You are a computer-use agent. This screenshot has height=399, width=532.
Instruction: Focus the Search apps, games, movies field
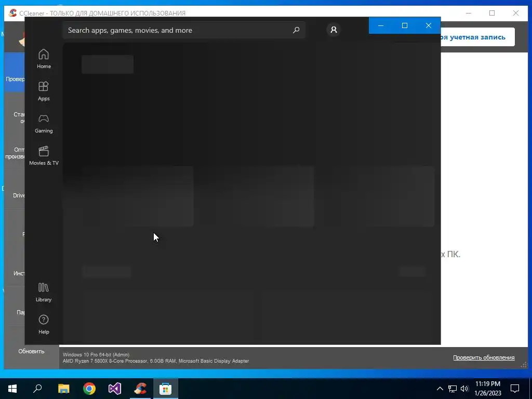[x=184, y=30]
